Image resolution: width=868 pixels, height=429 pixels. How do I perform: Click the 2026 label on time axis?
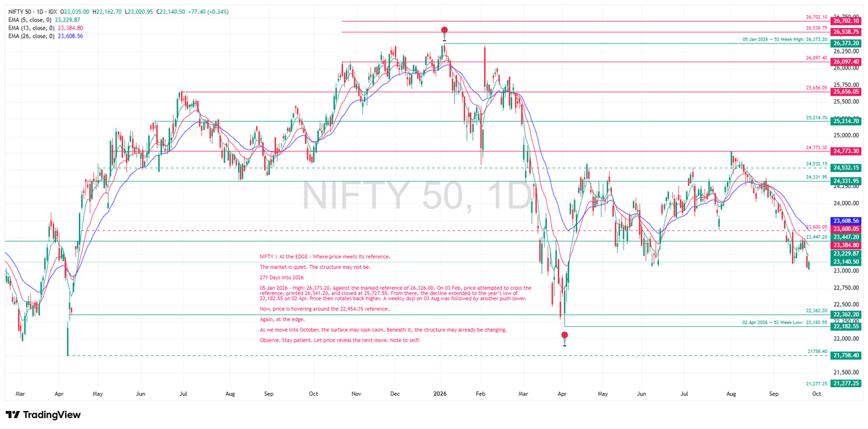pyautogui.click(x=441, y=395)
